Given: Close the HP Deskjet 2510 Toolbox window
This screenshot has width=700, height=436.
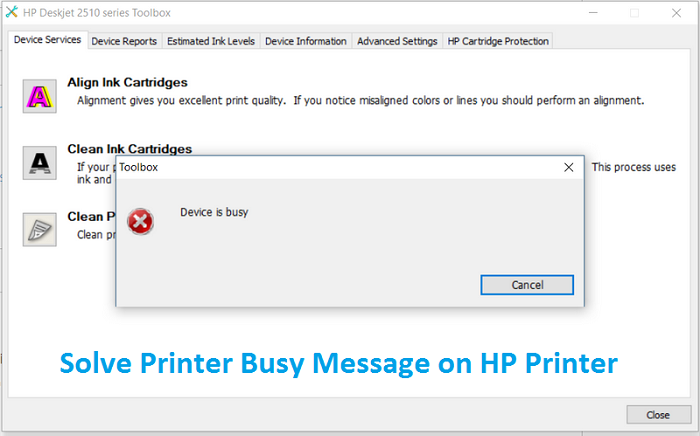Looking at the screenshot, I should 676,13.
